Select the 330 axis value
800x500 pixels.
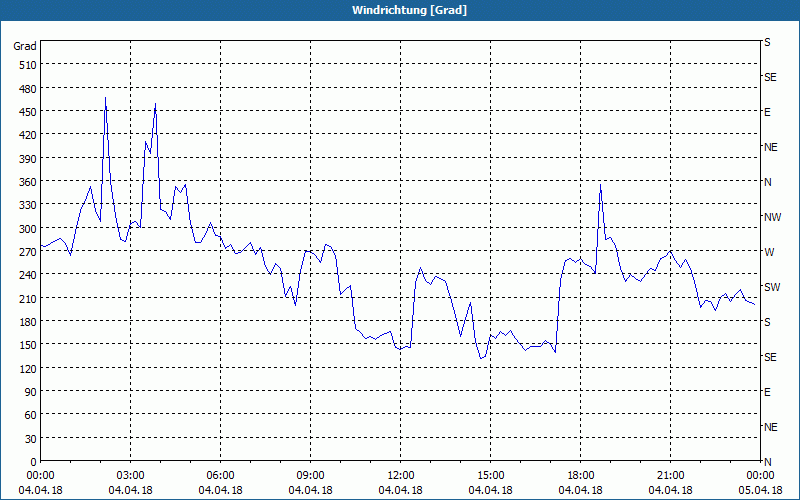[x=28, y=205]
